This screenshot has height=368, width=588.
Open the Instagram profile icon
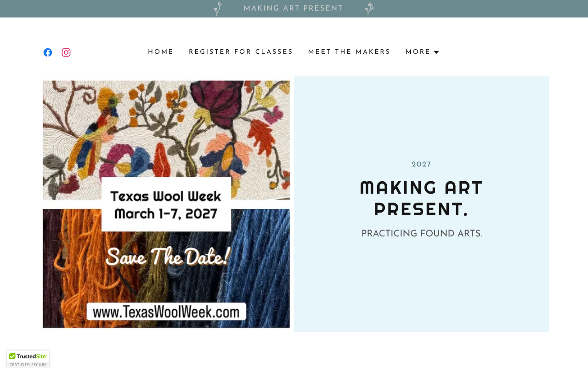pos(66,52)
